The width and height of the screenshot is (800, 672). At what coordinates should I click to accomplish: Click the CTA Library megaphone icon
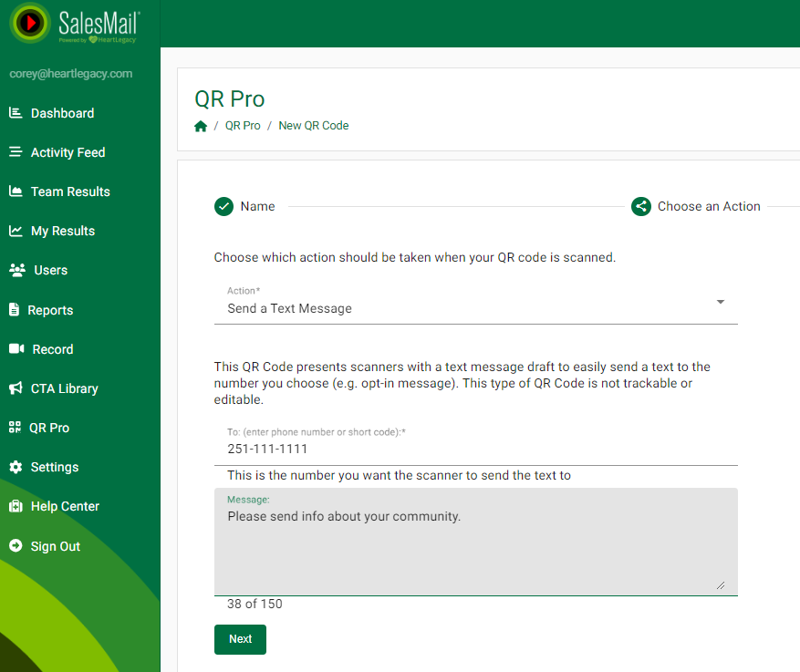(x=15, y=388)
